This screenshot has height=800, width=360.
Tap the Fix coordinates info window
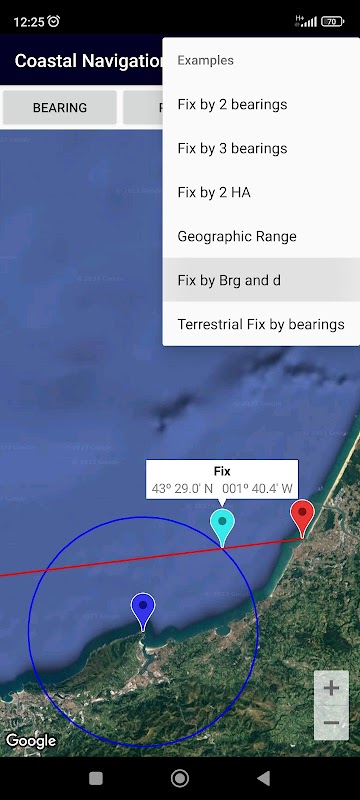[222, 480]
